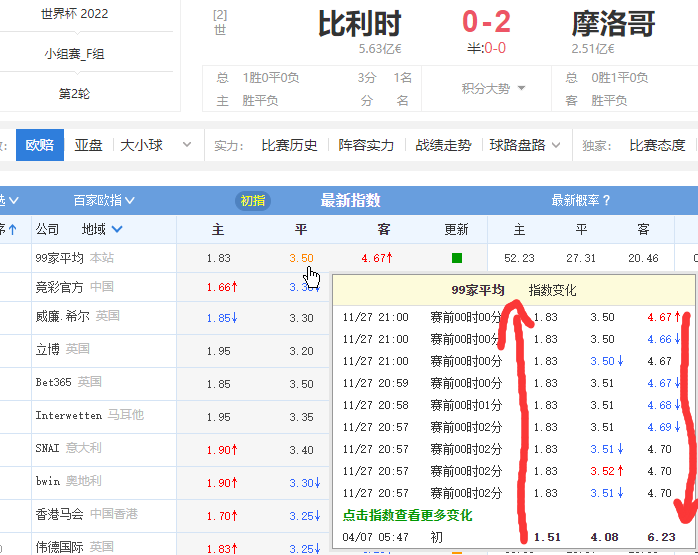Click 香港马会 home odds 1.70
Viewport: 698px width, 555px height.
[222, 516]
